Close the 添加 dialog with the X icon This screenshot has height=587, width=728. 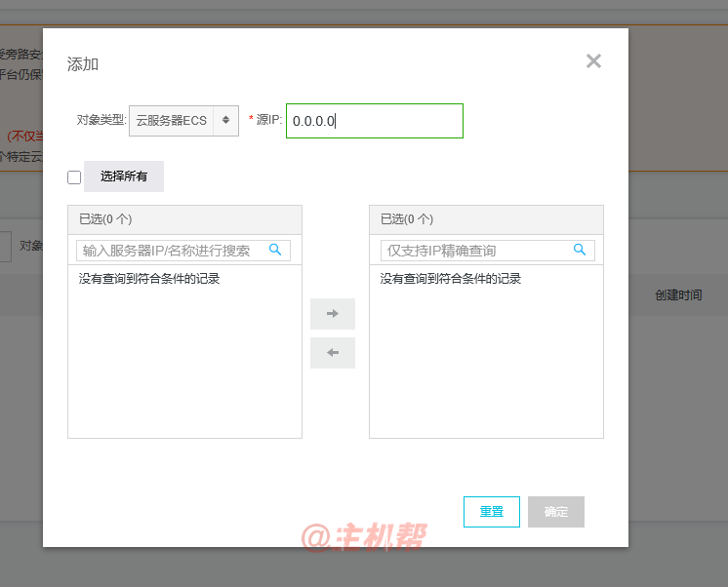pos(593,61)
